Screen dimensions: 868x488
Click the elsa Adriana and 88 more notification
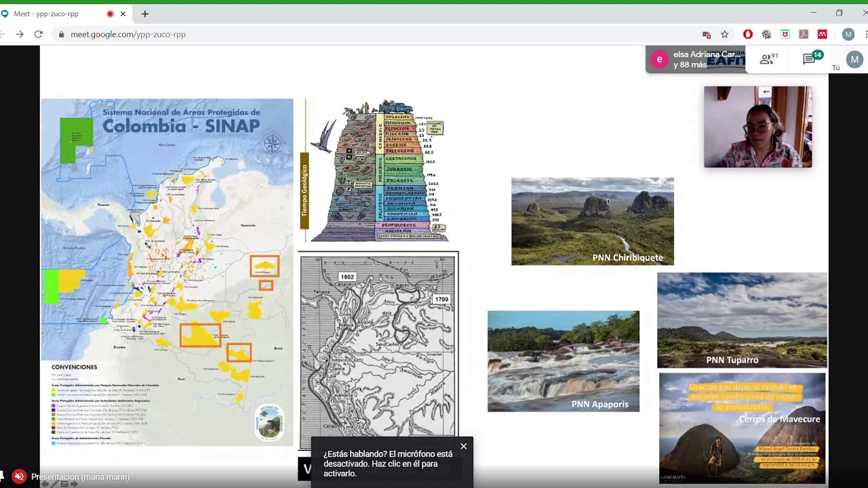pos(696,60)
